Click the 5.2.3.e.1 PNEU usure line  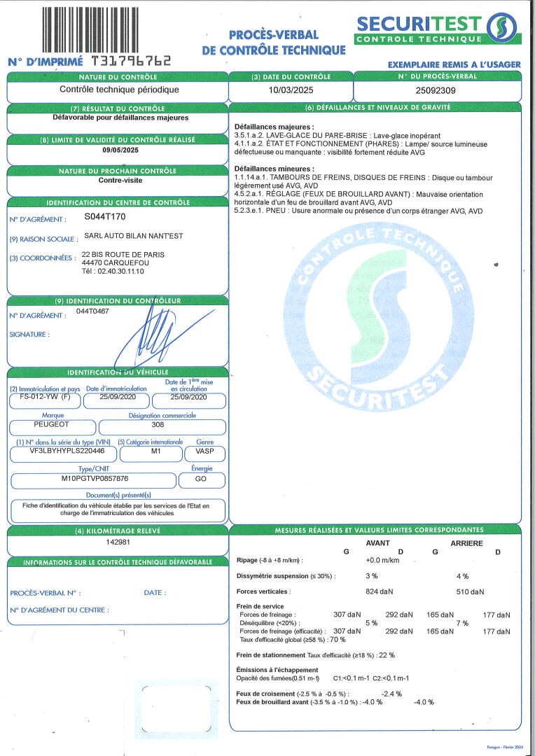359,211
